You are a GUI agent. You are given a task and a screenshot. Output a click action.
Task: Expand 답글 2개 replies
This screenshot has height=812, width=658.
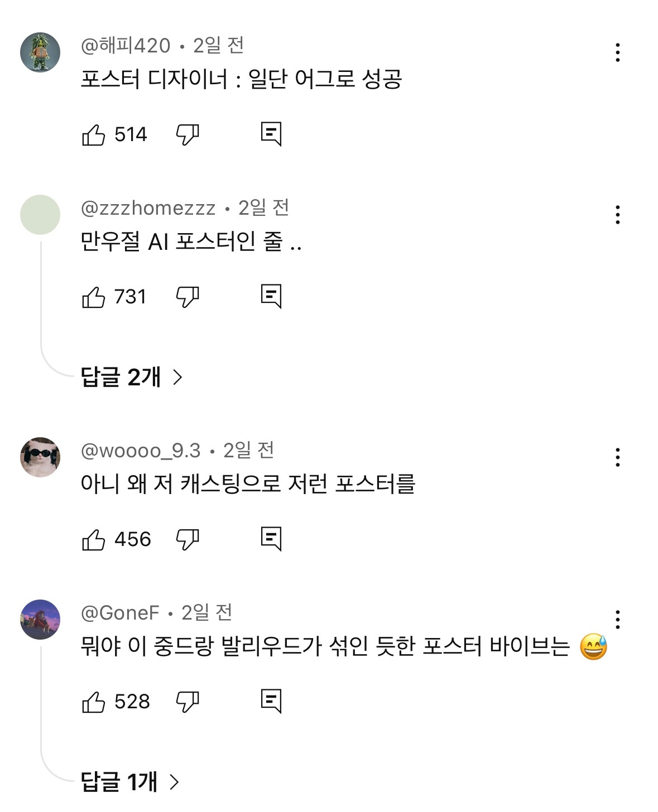[x=132, y=378]
